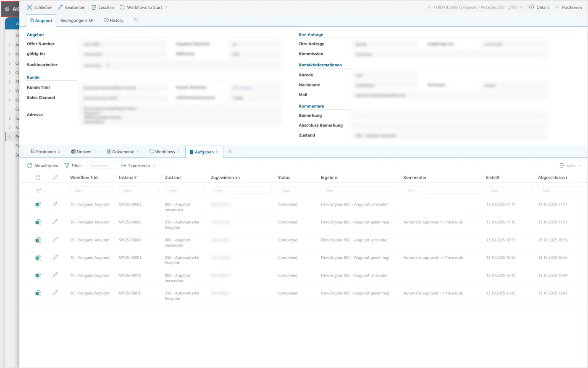Open task icon for 17:17 Angebot versenden row
This screenshot has width=588, height=368.
click(38, 205)
